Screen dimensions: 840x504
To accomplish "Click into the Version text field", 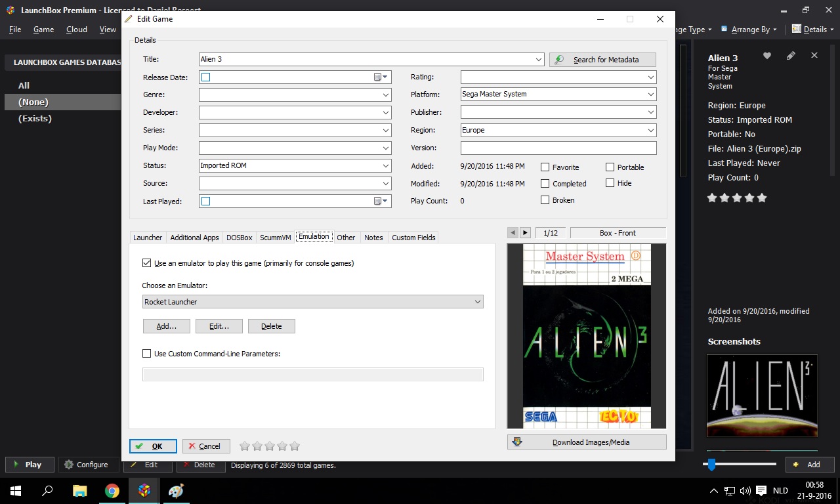I will [x=558, y=148].
